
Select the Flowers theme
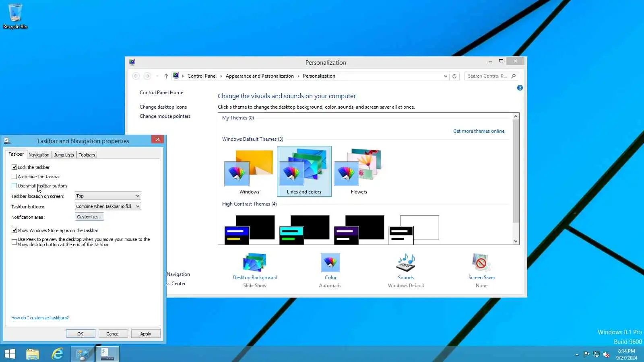[x=359, y=172]
